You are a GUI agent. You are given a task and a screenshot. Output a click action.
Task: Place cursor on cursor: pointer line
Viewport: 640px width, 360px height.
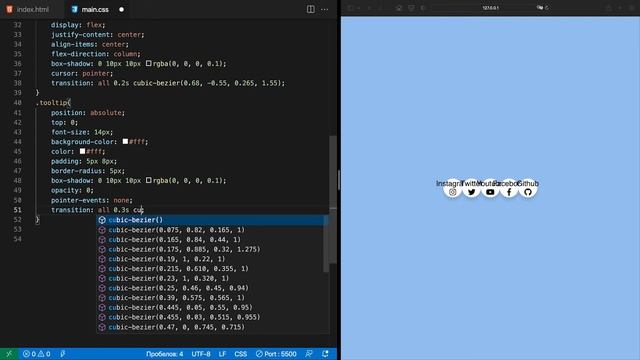click(x=82, y=73)
